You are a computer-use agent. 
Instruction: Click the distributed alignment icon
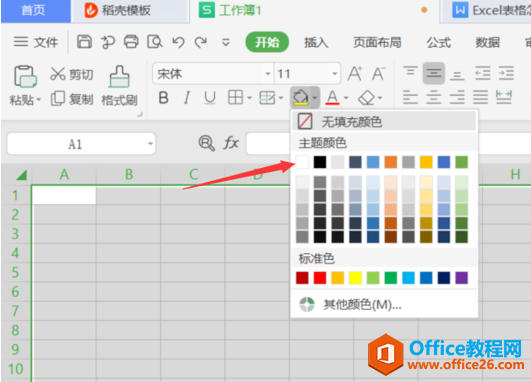click(x=504, y=97)
